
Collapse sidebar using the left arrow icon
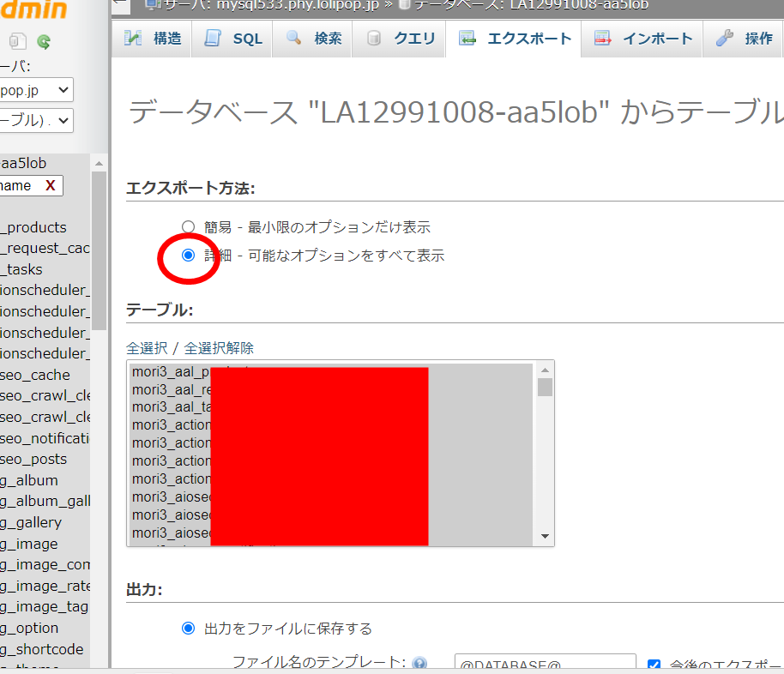click(120, 4)
